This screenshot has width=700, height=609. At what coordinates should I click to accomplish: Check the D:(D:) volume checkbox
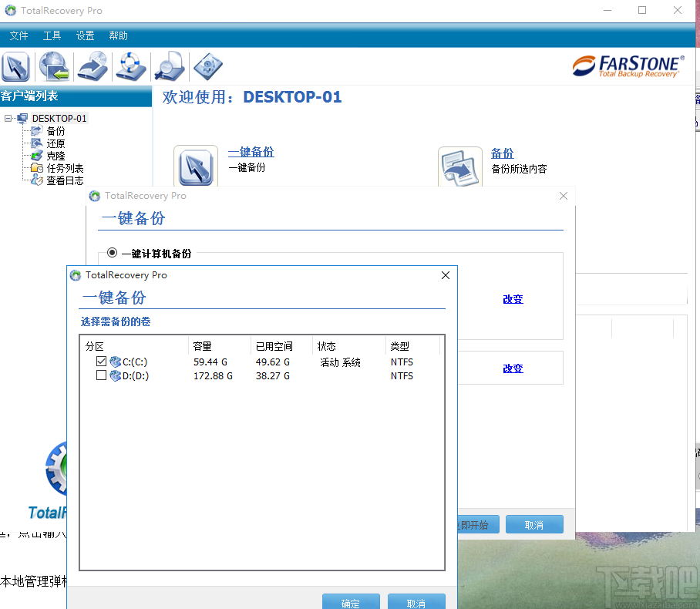pyautogui.click(x=101, y=375)
